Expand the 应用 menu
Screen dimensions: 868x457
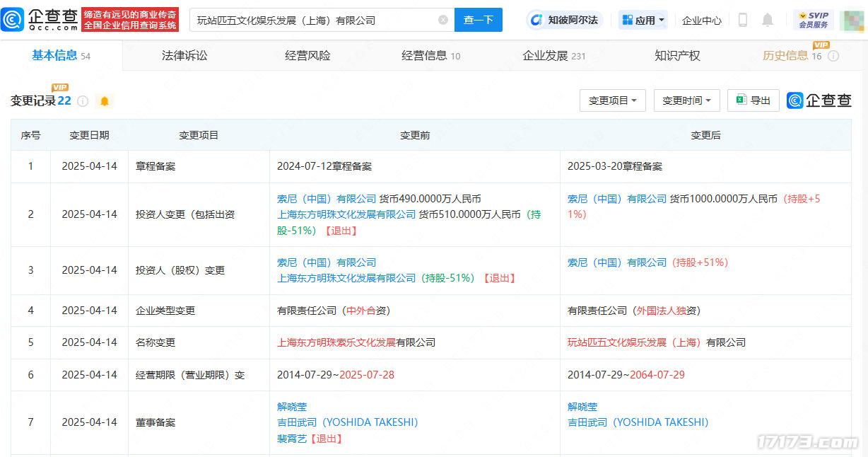click(642, 20)
